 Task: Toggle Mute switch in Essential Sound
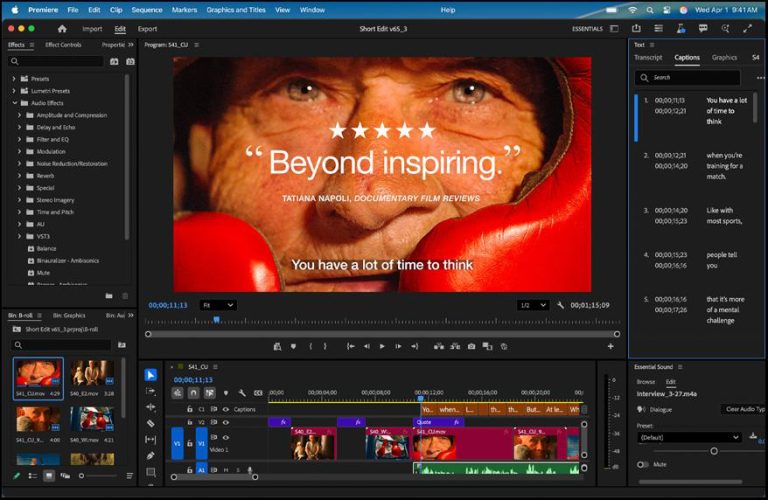point(643,464)
